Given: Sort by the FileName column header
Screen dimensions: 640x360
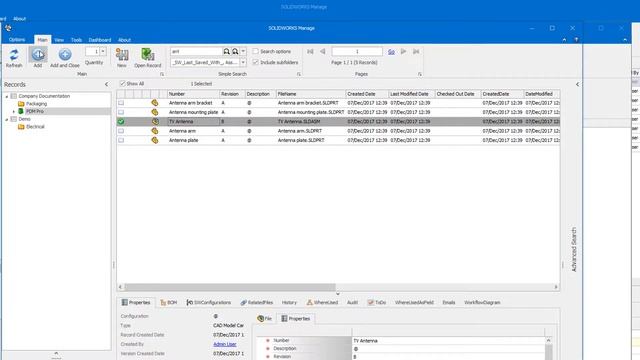Looking at the screenshot, I should (x=311, y=94).
